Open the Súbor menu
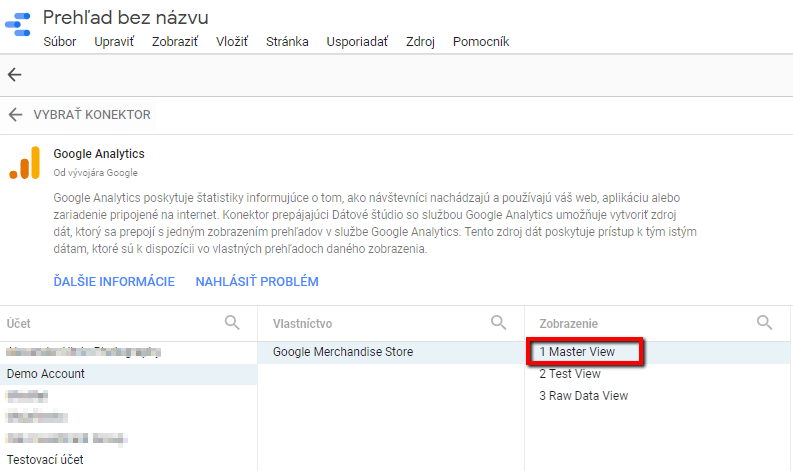This screenshot has height=471, width=793. (60, 41)
